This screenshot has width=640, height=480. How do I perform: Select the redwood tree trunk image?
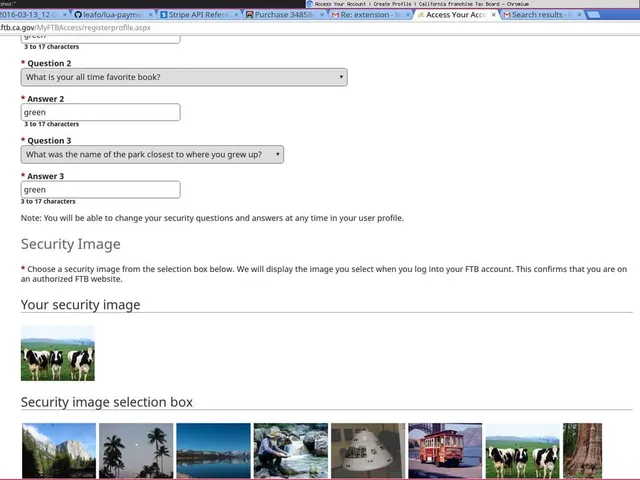pyautogui.click(x=582, y=450)
